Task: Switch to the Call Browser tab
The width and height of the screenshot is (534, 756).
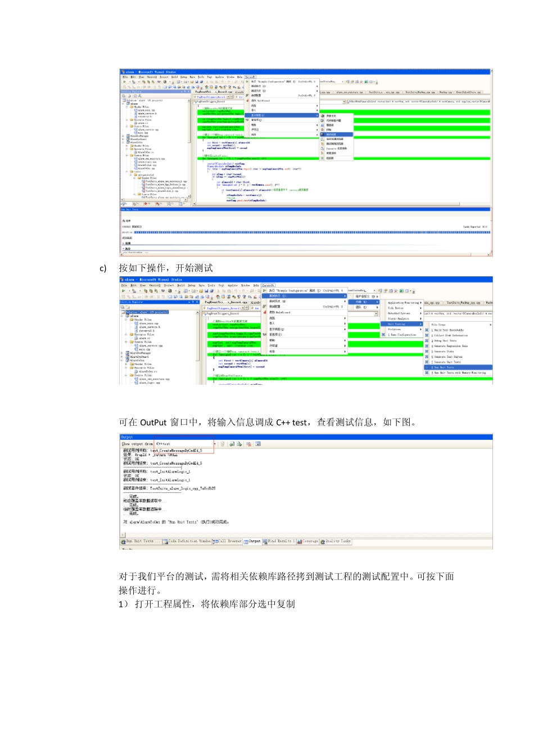Action: pos(228,541)
